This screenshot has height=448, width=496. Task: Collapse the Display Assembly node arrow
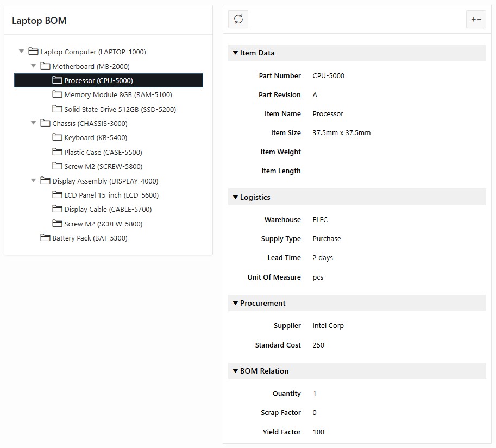pos(34,181)
